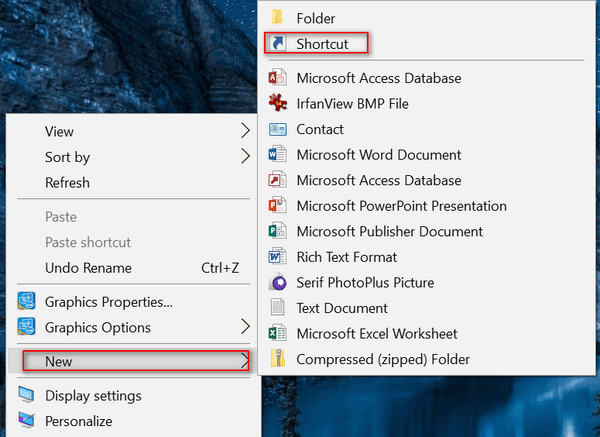Click the Excel Worksheet icon
Image resolution: width=600 pixels, height=437 pixels.
[277, 333]
